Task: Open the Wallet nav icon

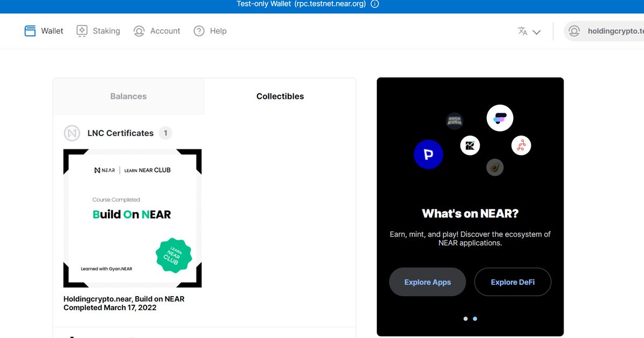Action: tap(30, 31)
